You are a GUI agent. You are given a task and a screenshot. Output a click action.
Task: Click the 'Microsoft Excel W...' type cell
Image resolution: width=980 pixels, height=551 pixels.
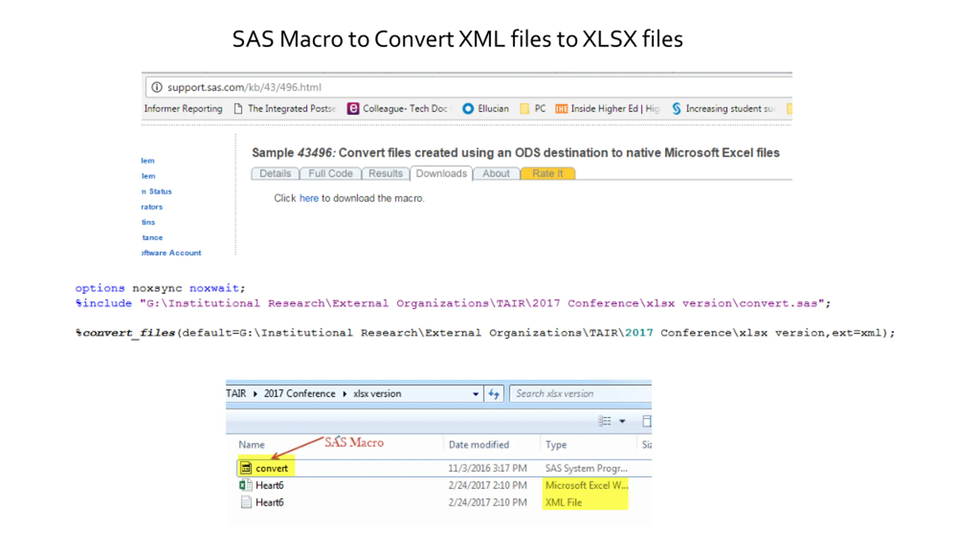(586, 485)
